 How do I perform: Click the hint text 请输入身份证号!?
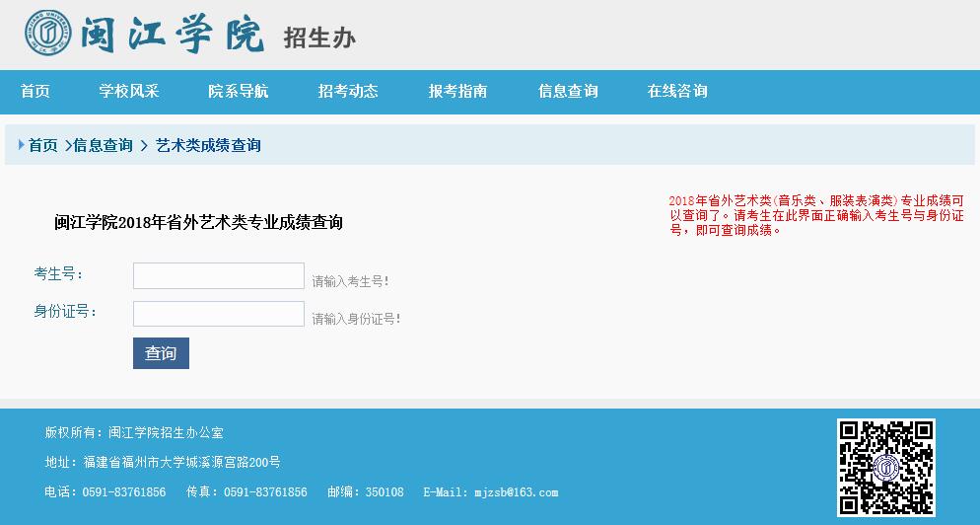tap(356, 319)
